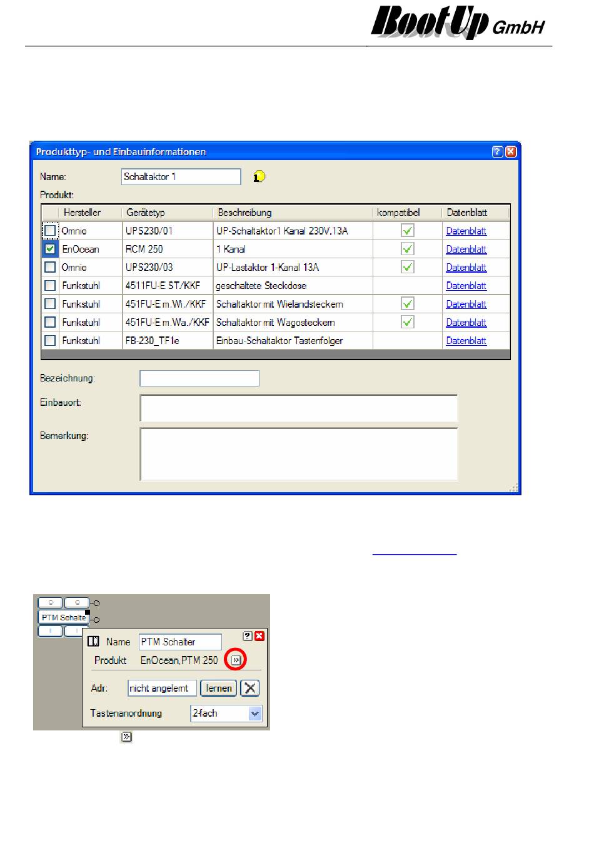This screenshot has width=594, height=868.
Task: Click the yellow lightbulb hint icon beside Name
Action: tap(259, 177)
